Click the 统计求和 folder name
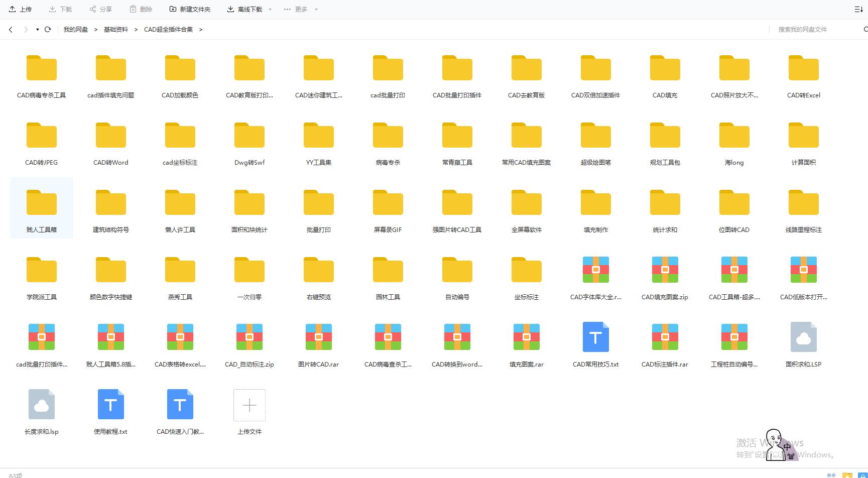Screen dimensions: 868x478 coord(665,230)
